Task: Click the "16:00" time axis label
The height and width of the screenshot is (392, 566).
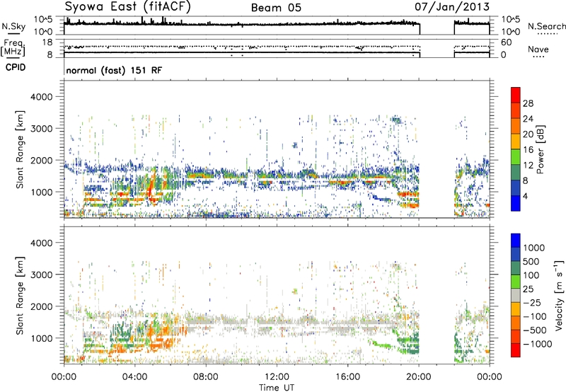Action: (347, 377)
